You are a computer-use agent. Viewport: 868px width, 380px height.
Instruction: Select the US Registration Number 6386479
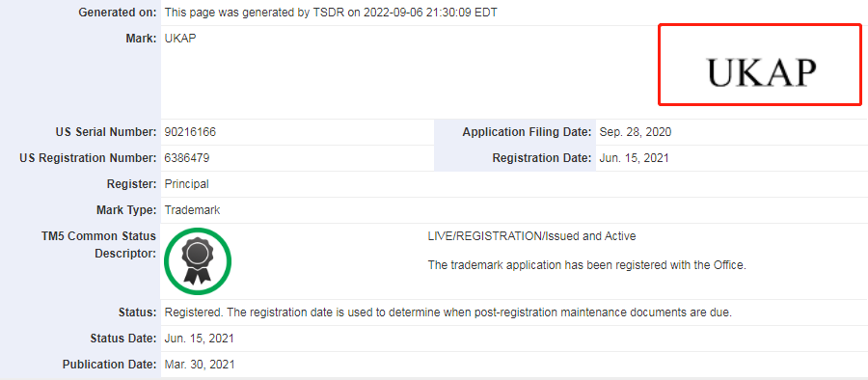186,158
